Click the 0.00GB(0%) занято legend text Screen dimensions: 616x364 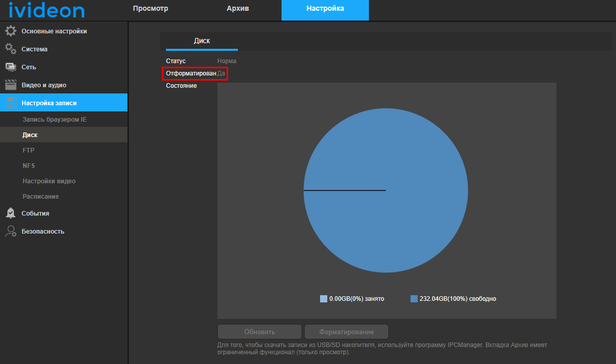pos(357,299)
